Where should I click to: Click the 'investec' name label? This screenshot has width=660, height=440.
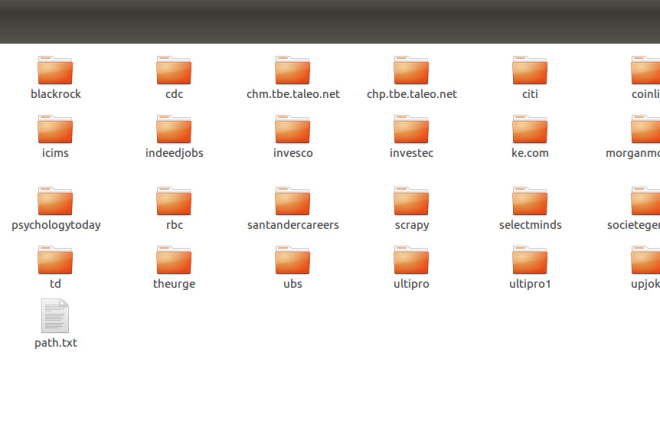tap(411, 153)
